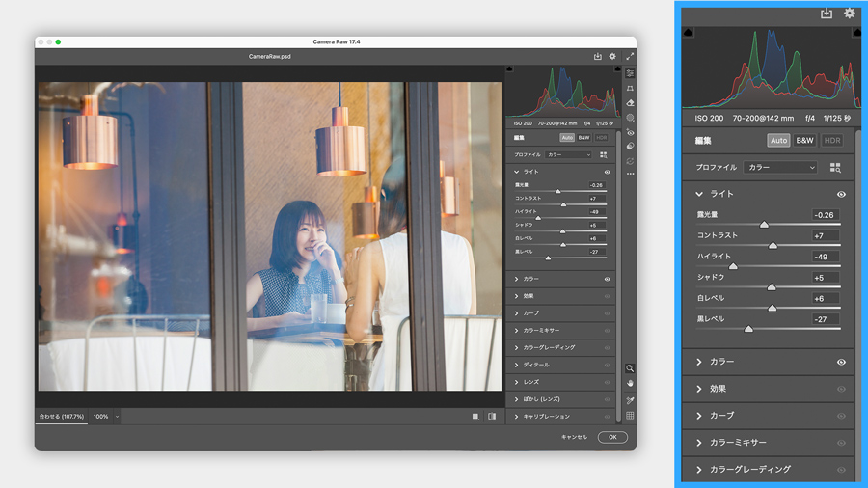Click コントラスト value field +7 in enlarged panel
Image resolution: width=868 pixels, height=488 pixels.
tap(826, 235)
